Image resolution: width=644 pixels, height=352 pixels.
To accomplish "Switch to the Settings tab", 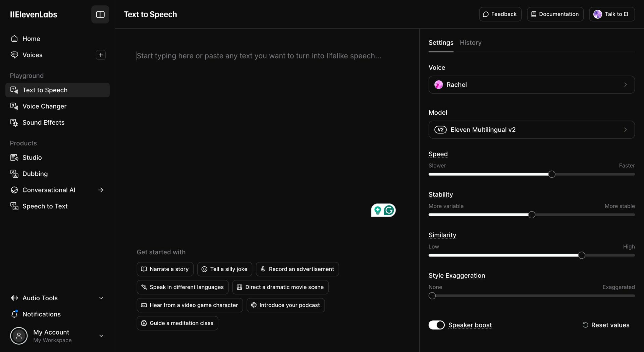I will (x=441, y=43).
